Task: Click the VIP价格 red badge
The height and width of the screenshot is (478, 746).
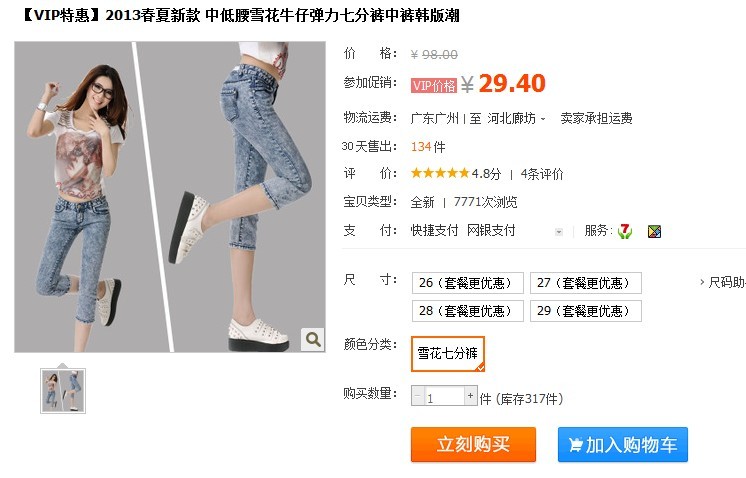Action: (433, 86)
